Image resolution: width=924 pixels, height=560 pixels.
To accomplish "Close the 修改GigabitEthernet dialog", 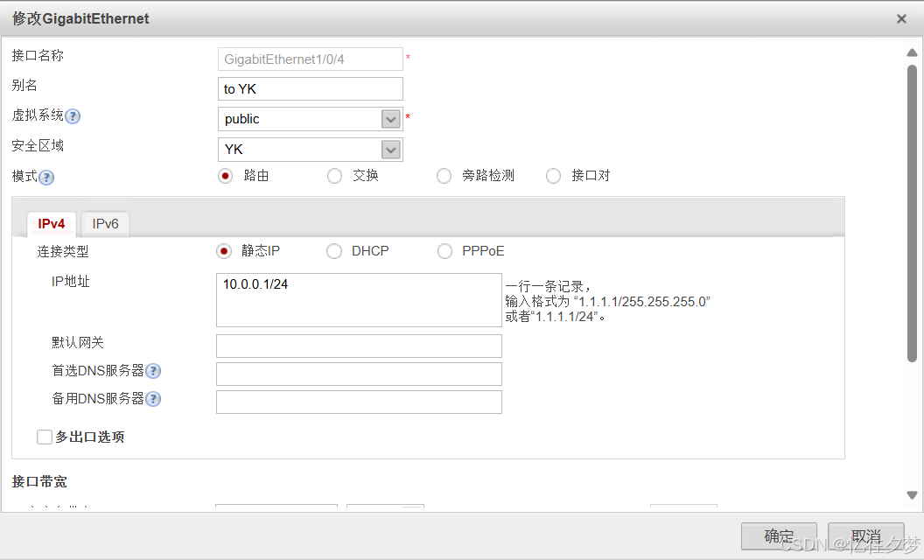I will (901, 19).
